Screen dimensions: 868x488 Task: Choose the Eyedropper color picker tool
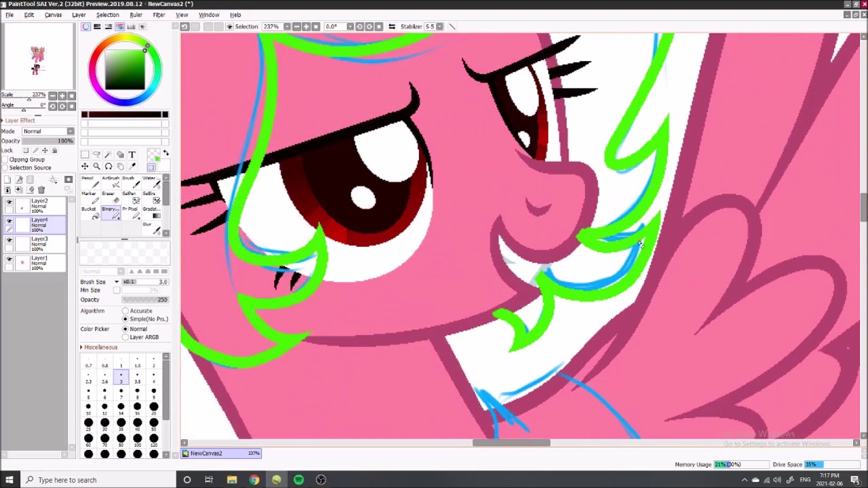coord(132,166)
